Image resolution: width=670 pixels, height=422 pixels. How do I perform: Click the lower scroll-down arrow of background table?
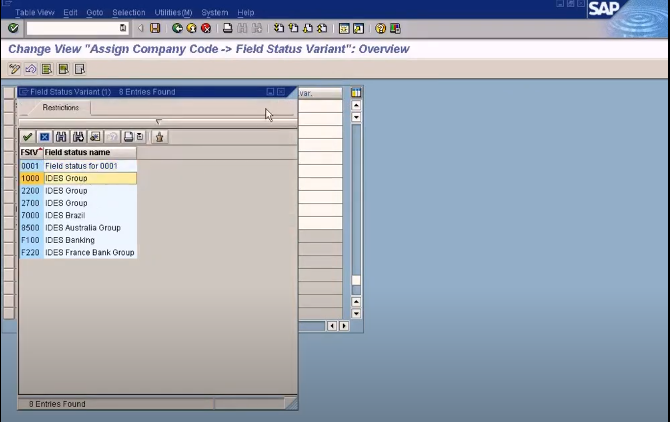point(356,314)
